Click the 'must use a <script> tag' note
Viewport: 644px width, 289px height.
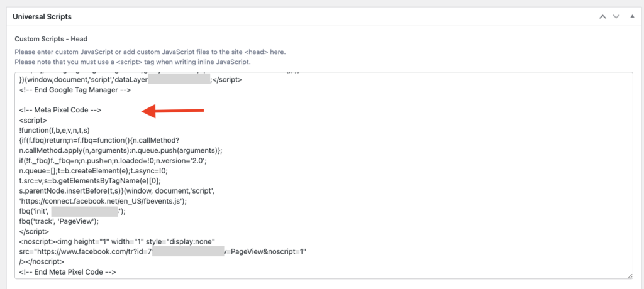(x=133, y=62)
